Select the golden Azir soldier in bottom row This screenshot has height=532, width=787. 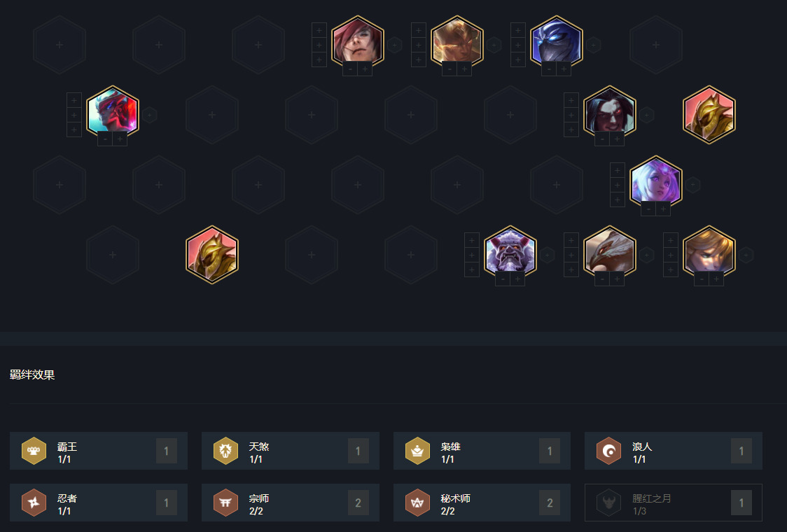point(212,255)
